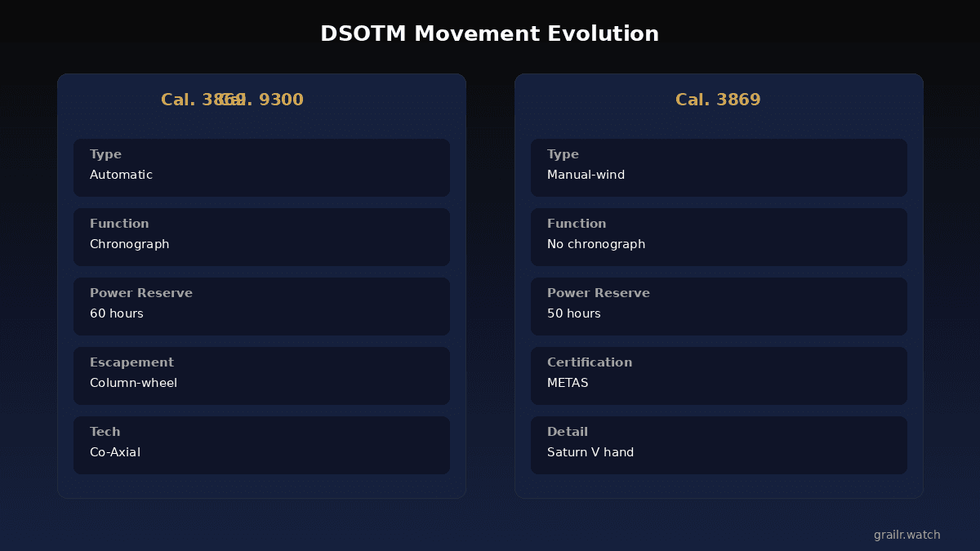
Task: Select the "Tech" label
Action: pyautogui.click(x=105, y=432)
